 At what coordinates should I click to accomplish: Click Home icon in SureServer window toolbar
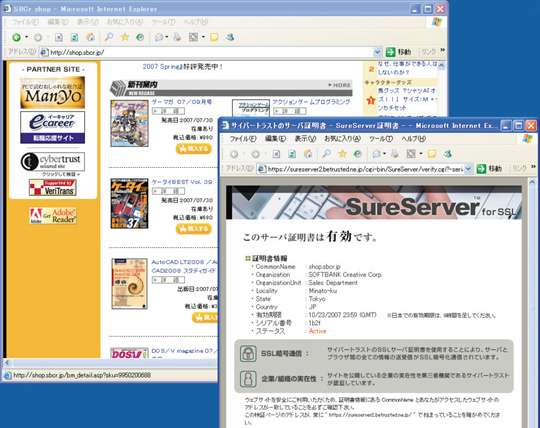pos(308,154)
